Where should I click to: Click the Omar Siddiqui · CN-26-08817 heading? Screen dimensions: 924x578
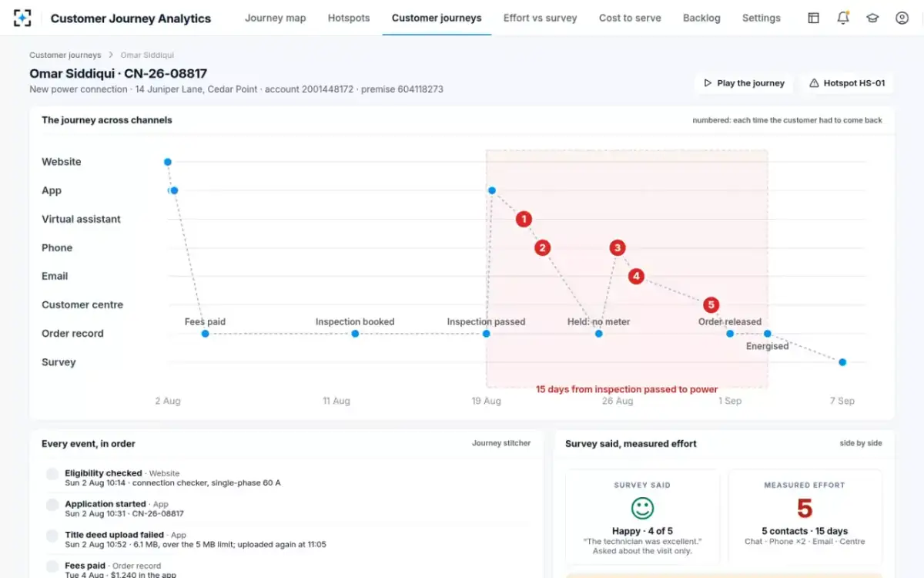[x=118, y=74]
